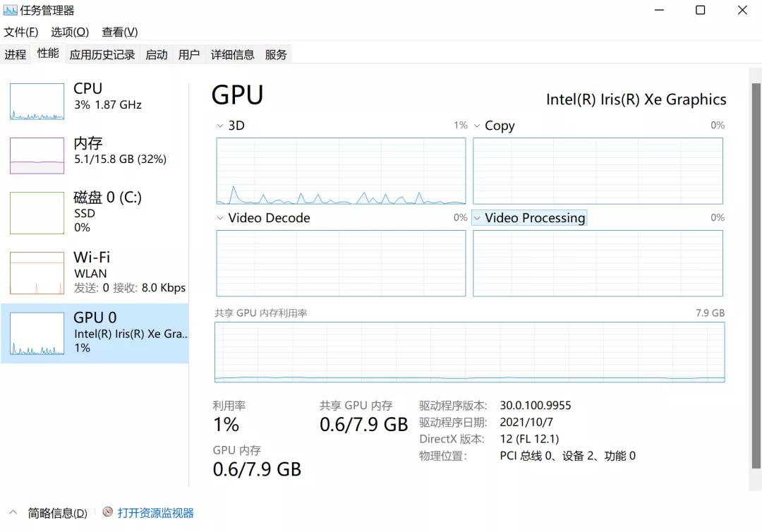Click the right-side vertical scrollbar
Screen dimensions: 762x532
point(755,268)
